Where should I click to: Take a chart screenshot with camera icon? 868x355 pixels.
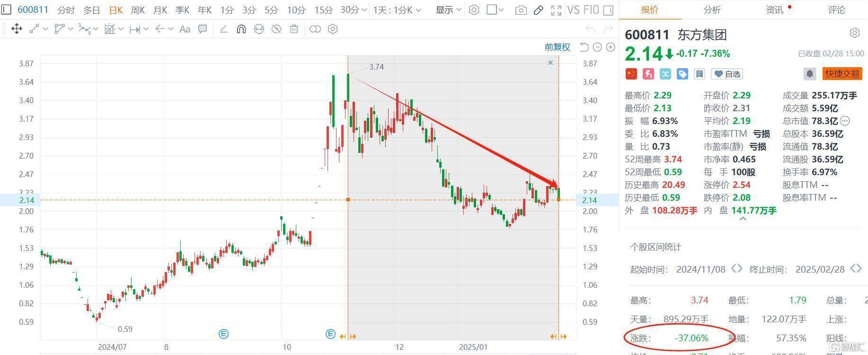coord(521,10)
